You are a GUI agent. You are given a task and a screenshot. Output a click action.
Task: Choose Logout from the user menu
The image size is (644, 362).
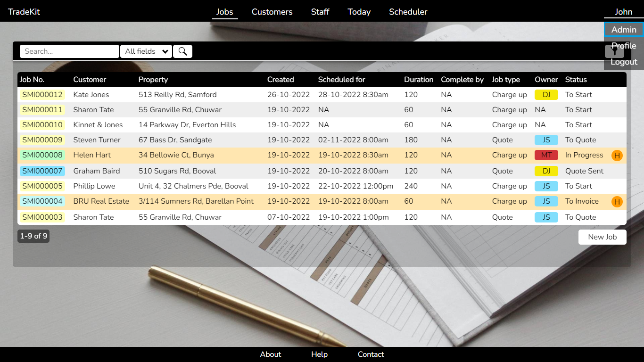[x=624, y=62]
